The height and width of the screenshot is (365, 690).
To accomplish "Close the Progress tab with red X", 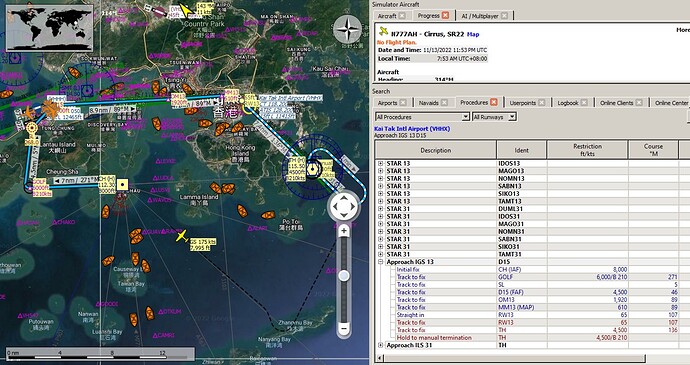I will 445,15.
